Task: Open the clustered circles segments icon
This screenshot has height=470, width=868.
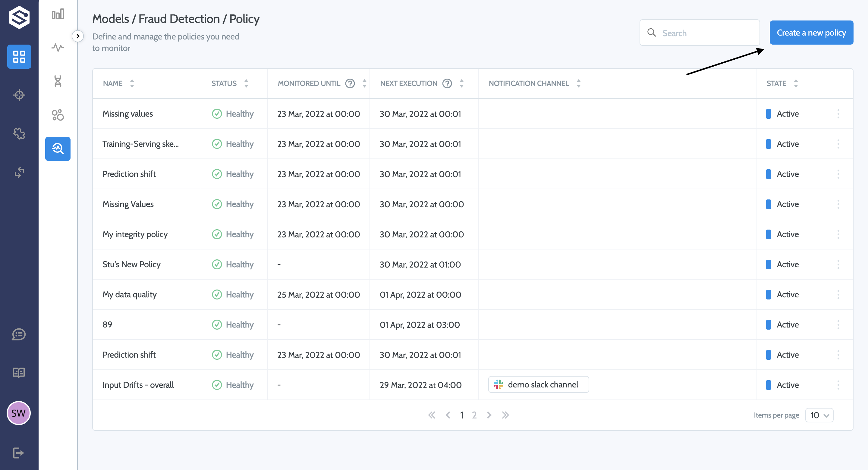Action: (x=58, y=115)
